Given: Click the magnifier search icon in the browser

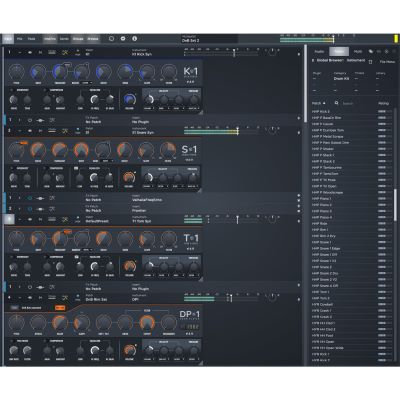Looking at the screenshot, I should pyautogui.click(x=337, y=103).
